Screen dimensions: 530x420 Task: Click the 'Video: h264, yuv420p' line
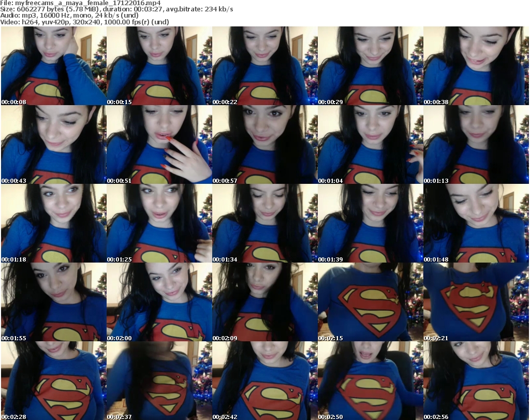pyautogui.click(x=84, y=22)
